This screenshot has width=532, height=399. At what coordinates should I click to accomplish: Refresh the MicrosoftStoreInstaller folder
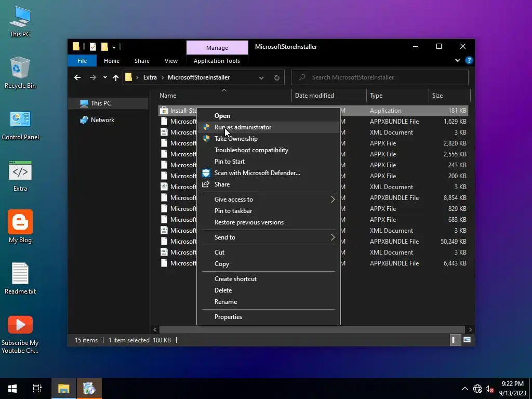[276, 78]
